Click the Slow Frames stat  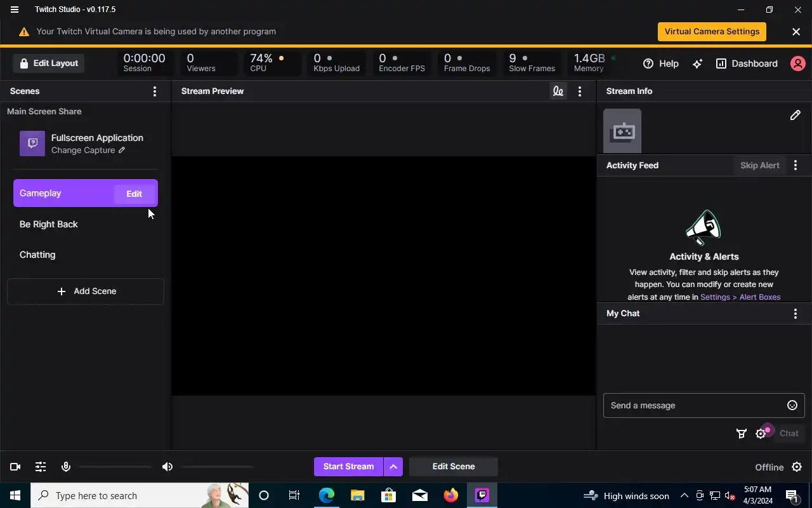click(532, 63)
